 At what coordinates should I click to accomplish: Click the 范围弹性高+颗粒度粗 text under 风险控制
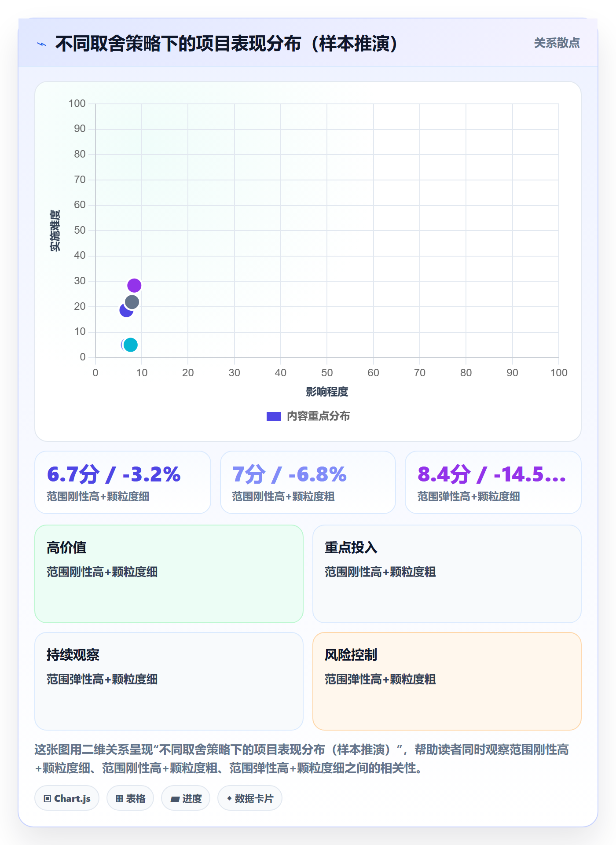380,680
